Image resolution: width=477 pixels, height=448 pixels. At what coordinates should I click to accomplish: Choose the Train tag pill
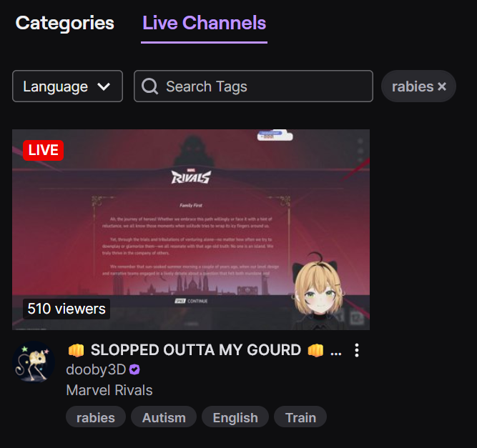pos(300,417)
